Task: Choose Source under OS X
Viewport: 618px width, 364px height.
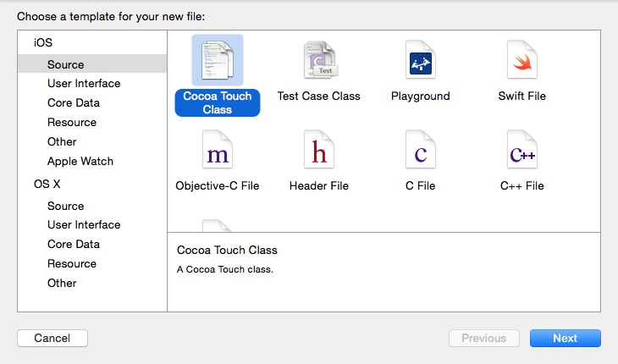Action: click(x=66, y=206)
